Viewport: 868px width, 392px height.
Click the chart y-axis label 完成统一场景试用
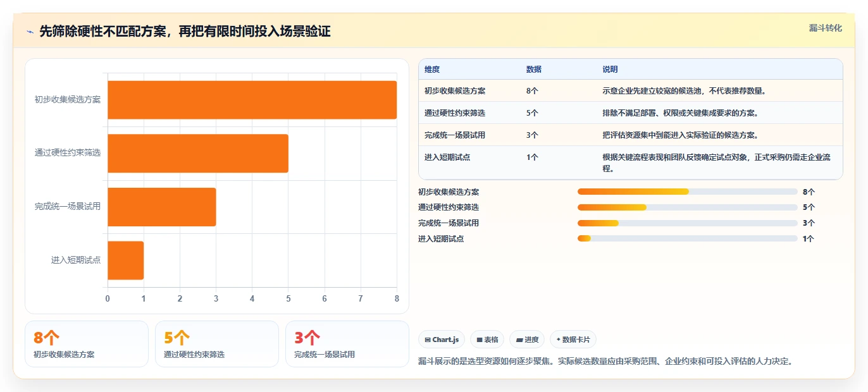(68, 207)
